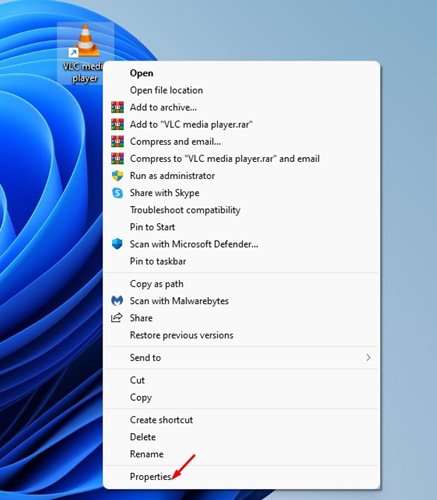Click the Share arrow icon

pyautogui.click(x=117, y=318)
